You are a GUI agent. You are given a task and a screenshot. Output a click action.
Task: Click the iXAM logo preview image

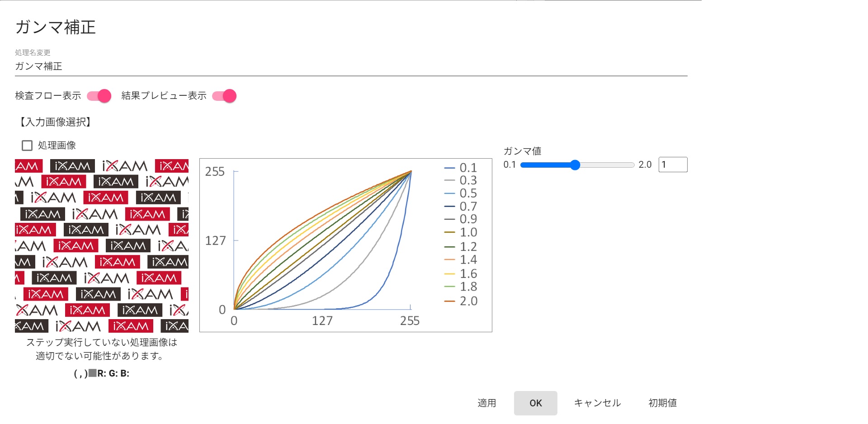[102, 245]
